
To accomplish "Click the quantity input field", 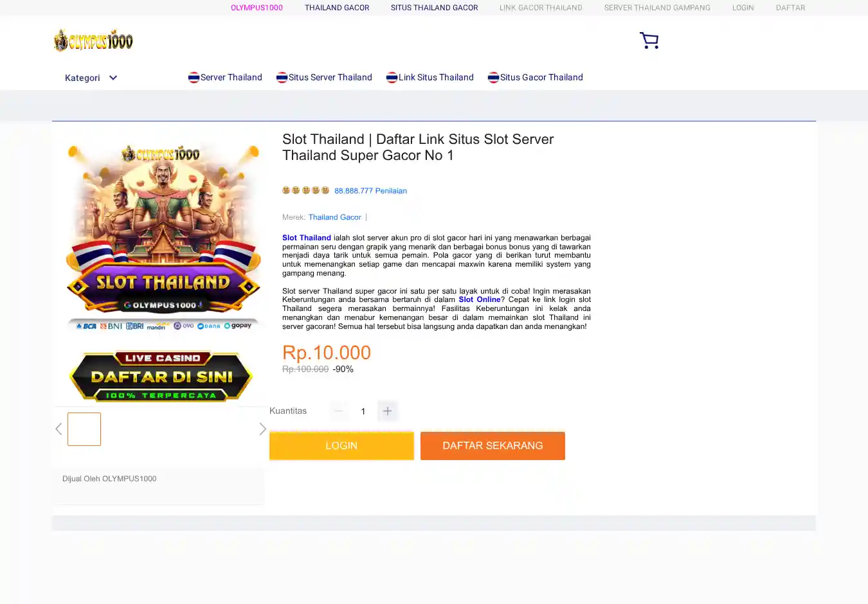I will tap(363, 411).
